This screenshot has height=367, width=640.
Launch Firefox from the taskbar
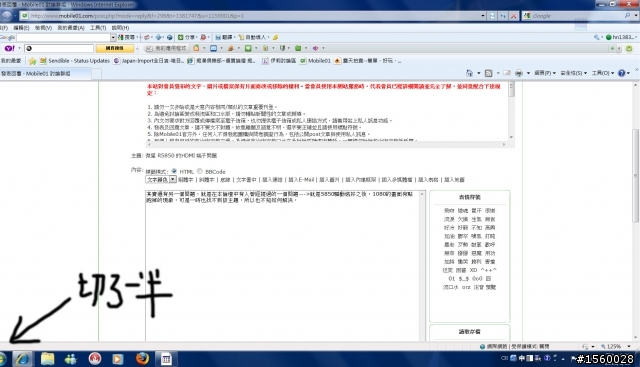coord(142,359)
